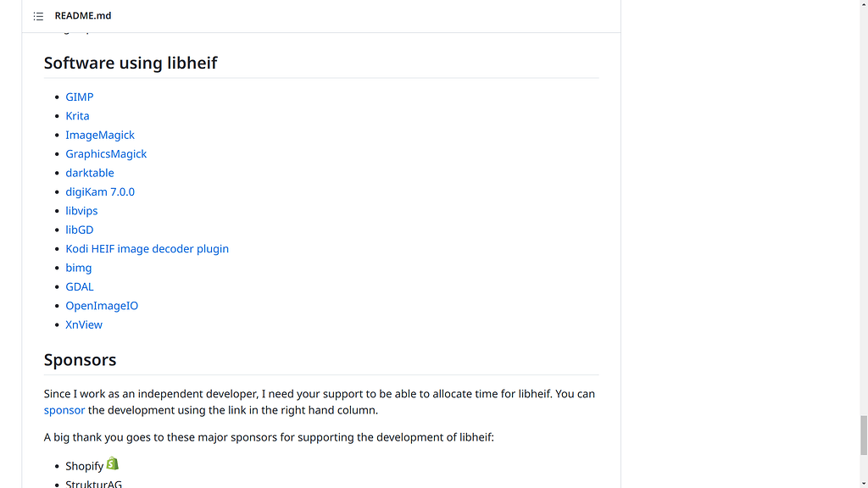This screenshot has height=488, width=868.
Task: Open the Kodi HEIF image decoder plugin link
Action: pos(147,248)
